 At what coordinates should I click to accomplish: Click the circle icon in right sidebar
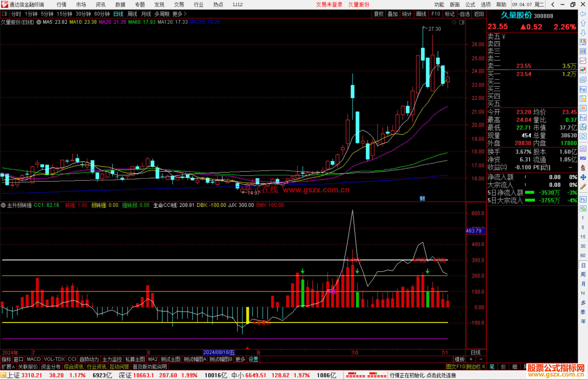point(583,136)
